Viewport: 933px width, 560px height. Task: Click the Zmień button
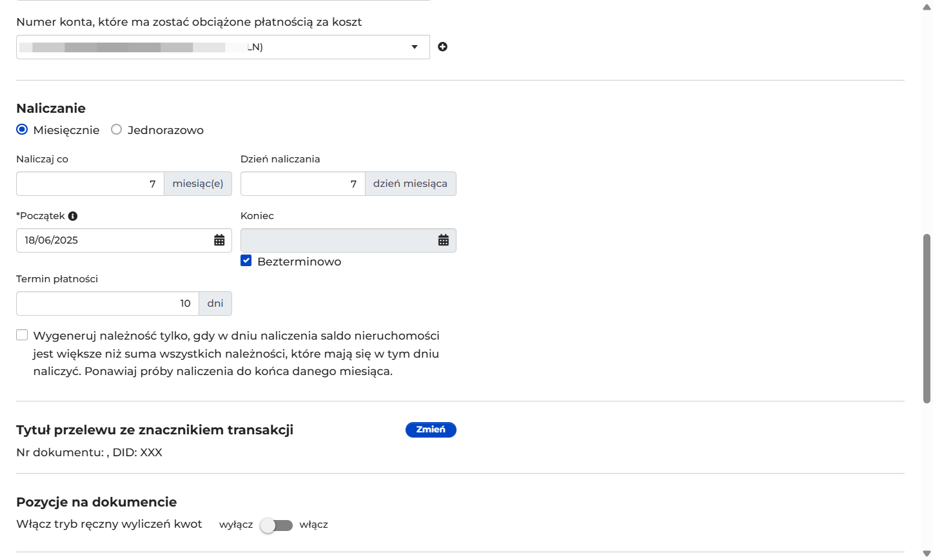pyautogui.click(x=431, y=430)
